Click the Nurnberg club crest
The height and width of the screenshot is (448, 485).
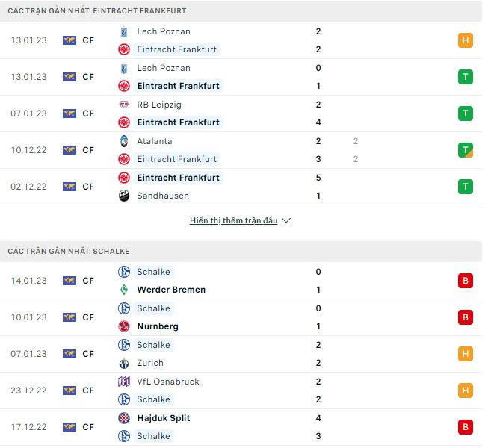click(124, 326)
